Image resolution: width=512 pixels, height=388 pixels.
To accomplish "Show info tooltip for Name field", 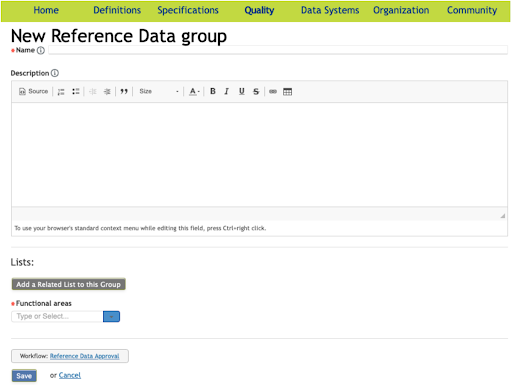I will 41,50.
